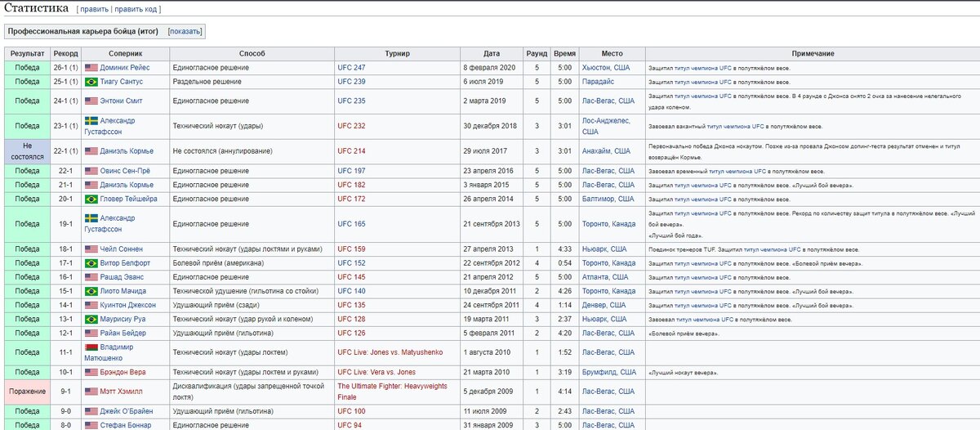The width and height of the screenshot is (980, 430).
Task: Click the Турнир column header
Action: coord(397,53)
